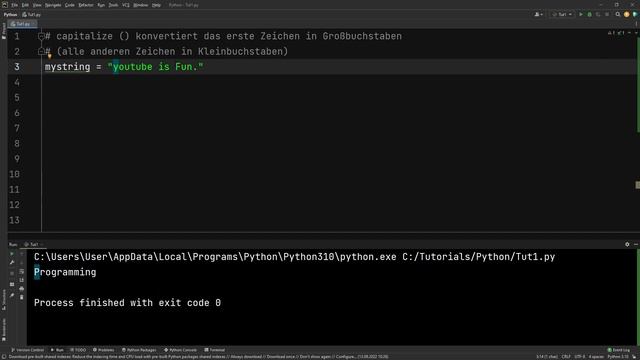Open Search Everywhere magnifier icon

point(618,14)
